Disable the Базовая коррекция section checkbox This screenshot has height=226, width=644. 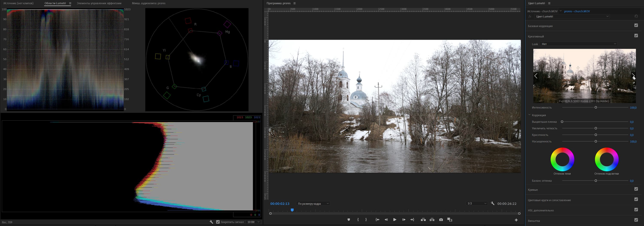[636, 25]
